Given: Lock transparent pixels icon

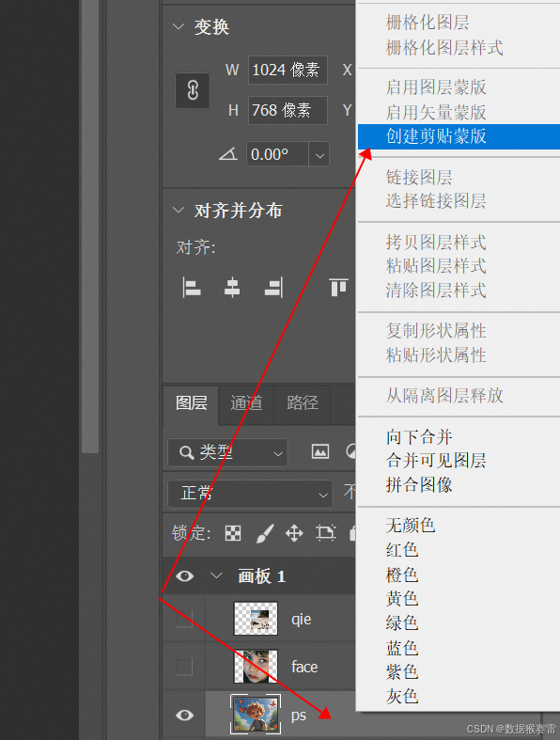Looking at the screenshot, I should [233, 533].
